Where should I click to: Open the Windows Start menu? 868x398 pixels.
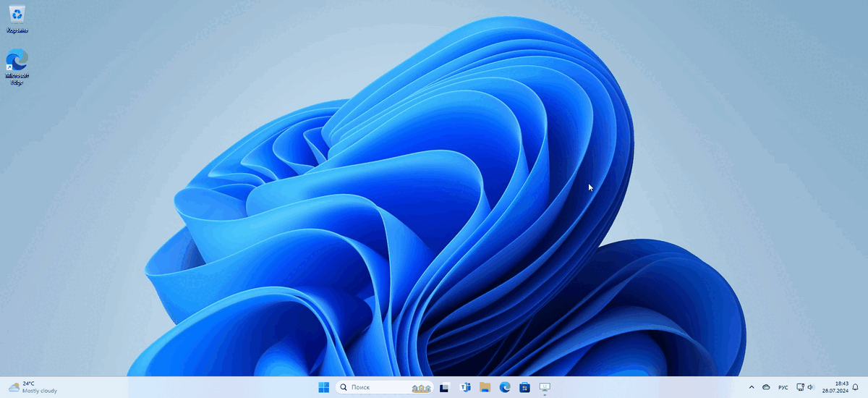point(323,387)
